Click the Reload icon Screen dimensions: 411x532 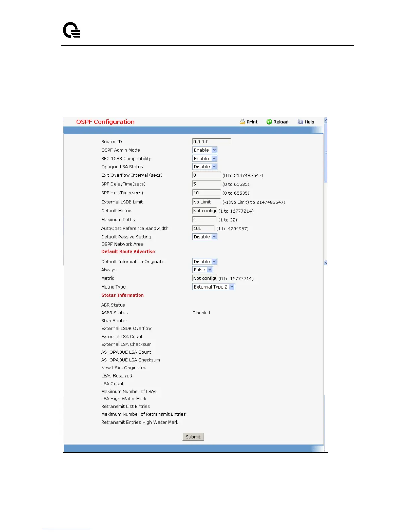pos(269,122)
